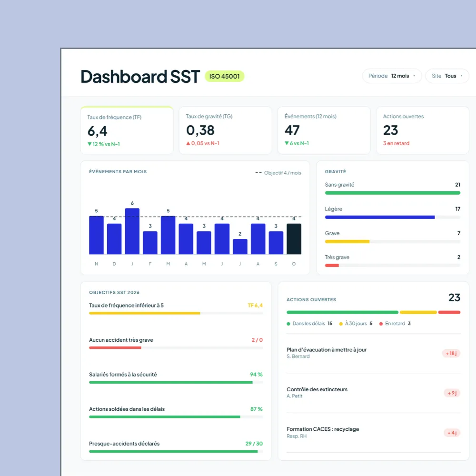476x476 pixels.
Task: Click the "94 %" objective value
Action: pyautogui.click(x=256, y=375)
